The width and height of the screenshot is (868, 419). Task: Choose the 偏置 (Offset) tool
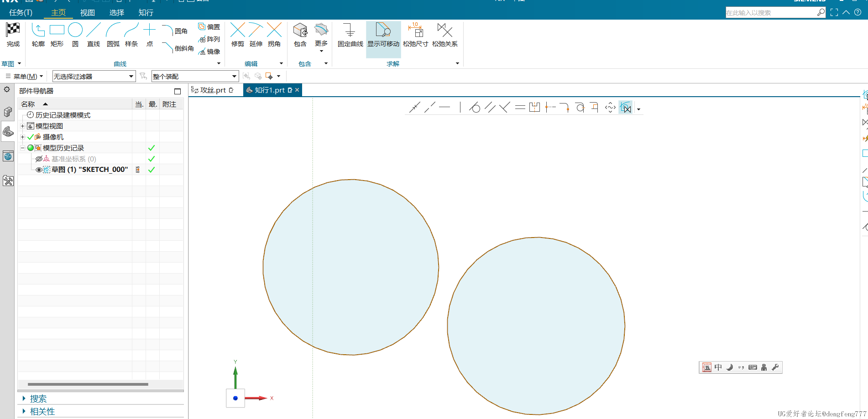[x=209, y=27]
